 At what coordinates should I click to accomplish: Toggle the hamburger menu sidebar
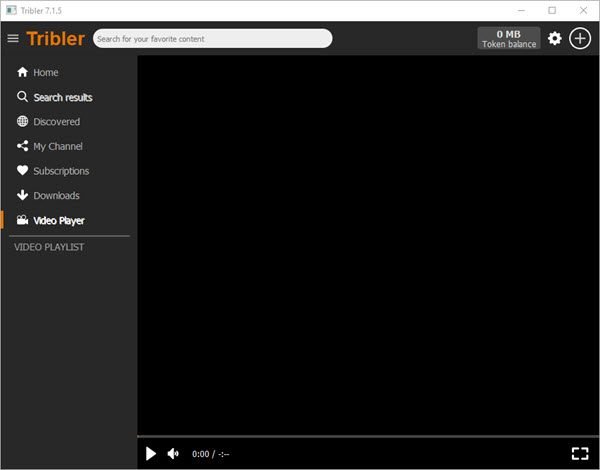(x=13, y=38)
